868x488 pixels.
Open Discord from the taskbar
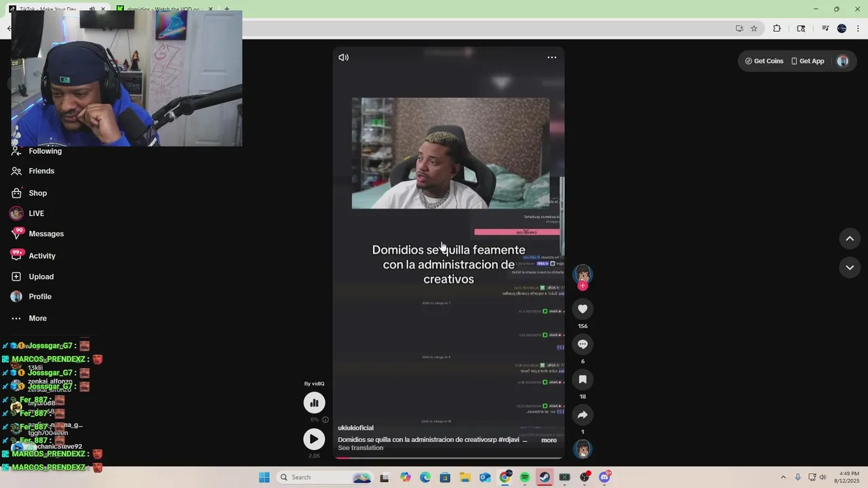[604, 477]
